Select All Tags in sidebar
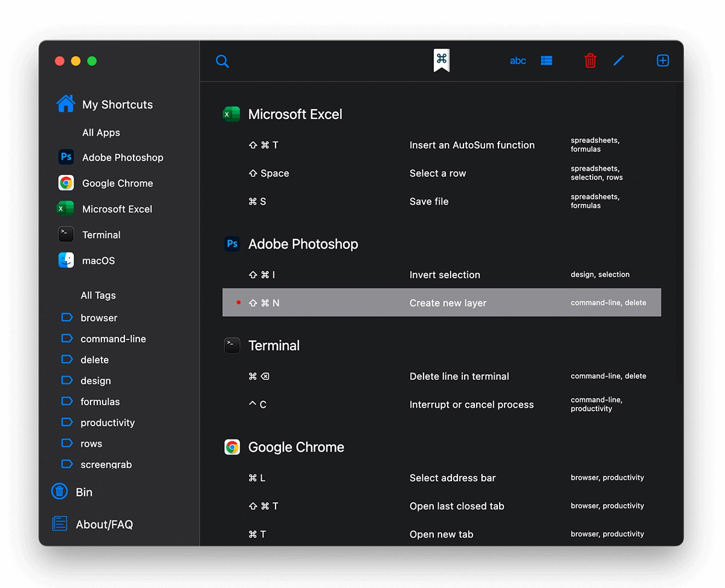Viewport: 725px width, 588px height. [98, 295]
